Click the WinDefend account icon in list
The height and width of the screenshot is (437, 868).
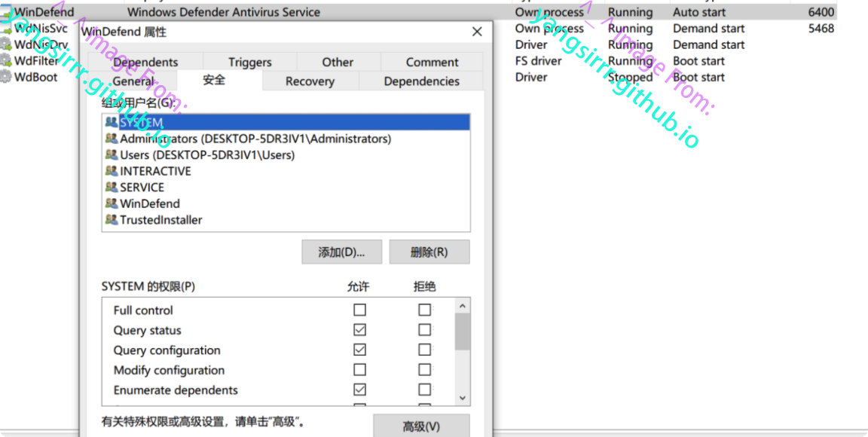click(112, 203)
